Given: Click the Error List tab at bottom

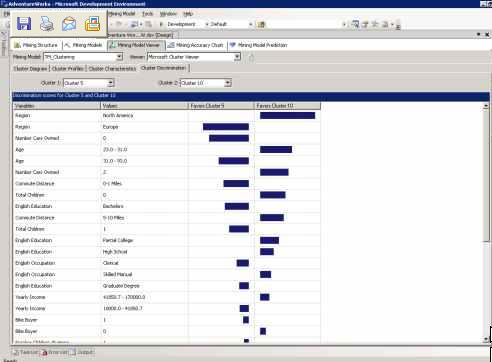Looking at the screenshot, I should [55, 352].
